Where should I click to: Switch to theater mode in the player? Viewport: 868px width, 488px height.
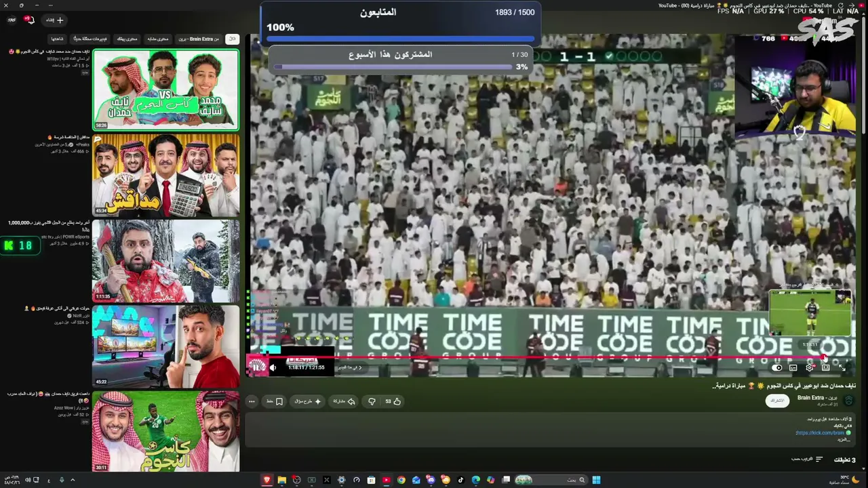point(825,367)
